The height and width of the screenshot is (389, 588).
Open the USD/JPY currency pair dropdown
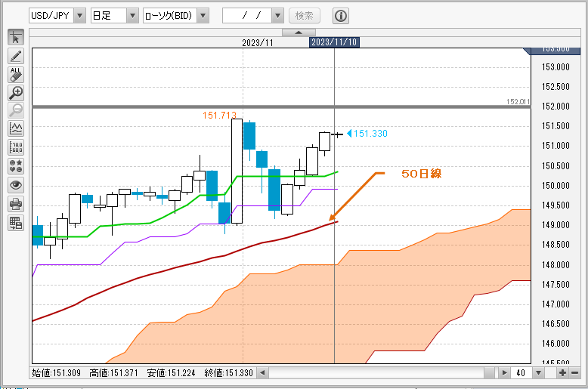click(x=79, y=16)
